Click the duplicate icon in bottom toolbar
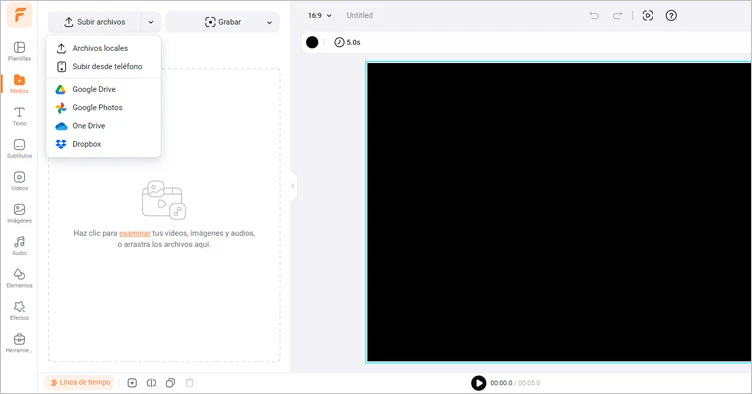 170,382
